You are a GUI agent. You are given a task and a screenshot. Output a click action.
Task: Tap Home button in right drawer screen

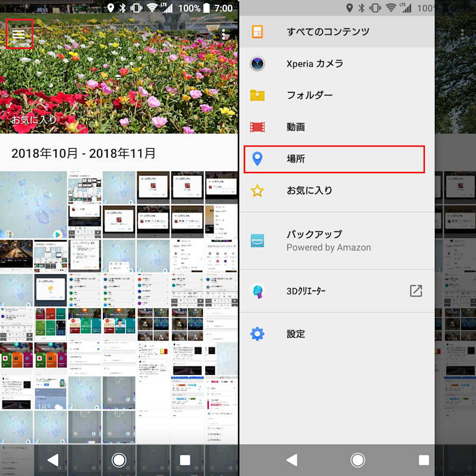358,460
